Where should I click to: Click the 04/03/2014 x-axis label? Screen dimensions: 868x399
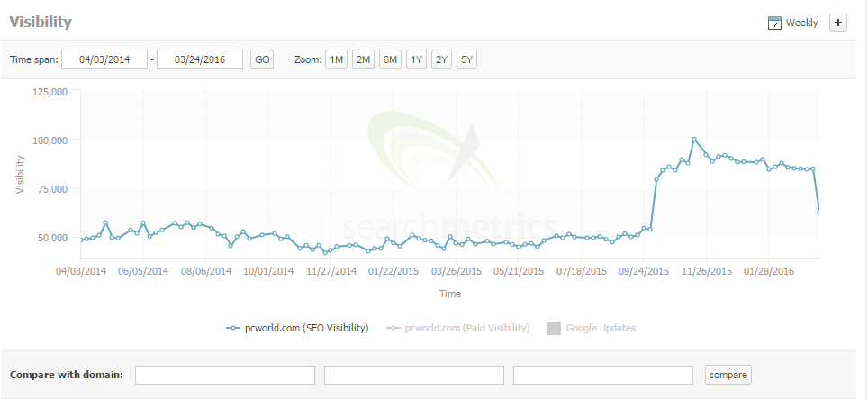tap(80, 271)
